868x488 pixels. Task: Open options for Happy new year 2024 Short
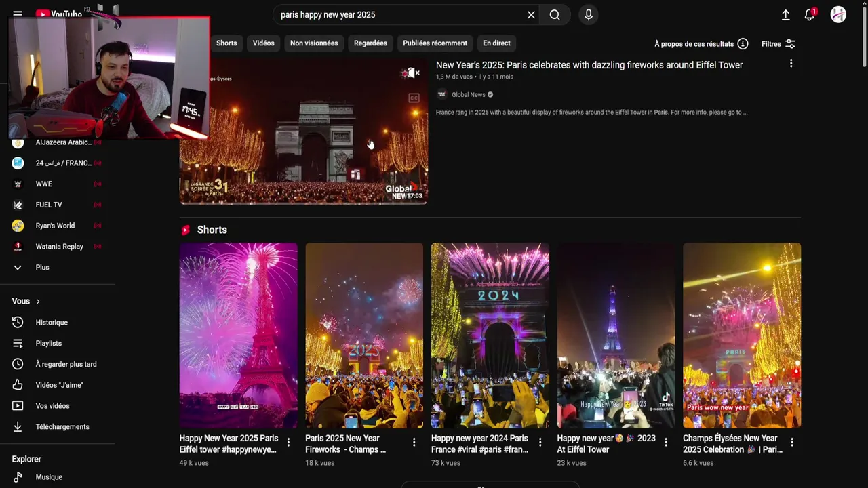[540, 442]
